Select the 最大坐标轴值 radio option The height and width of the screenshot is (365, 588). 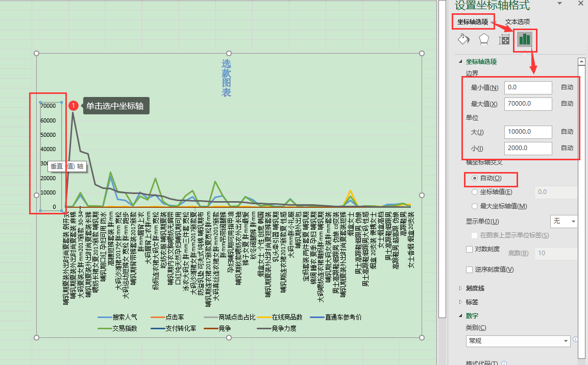(x=476, y=206)
